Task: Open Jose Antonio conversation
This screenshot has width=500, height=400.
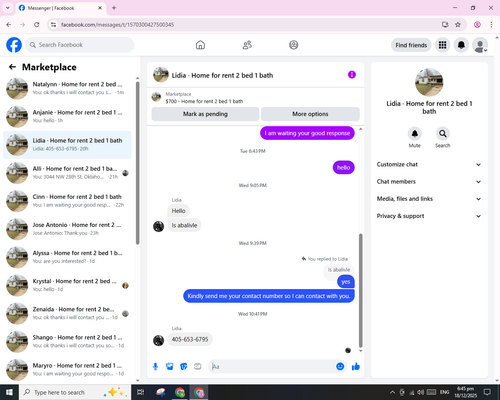Action: click(x=67, y=229)
